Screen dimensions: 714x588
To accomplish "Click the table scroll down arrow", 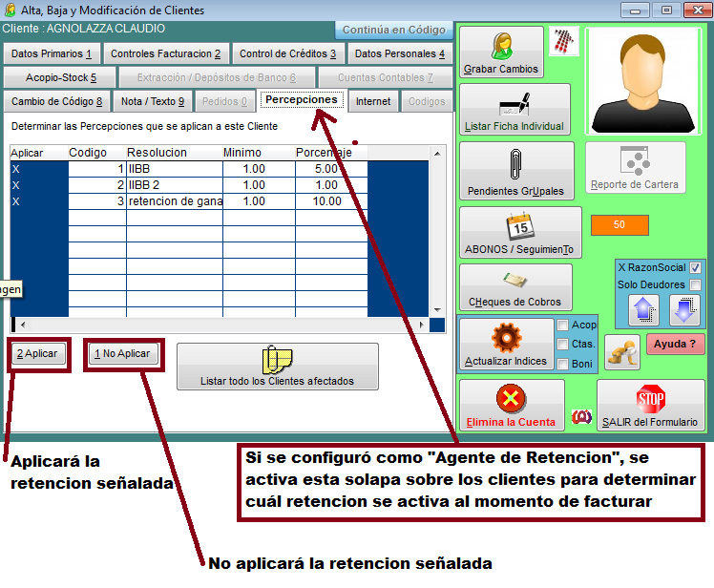I will pos(437,309).
